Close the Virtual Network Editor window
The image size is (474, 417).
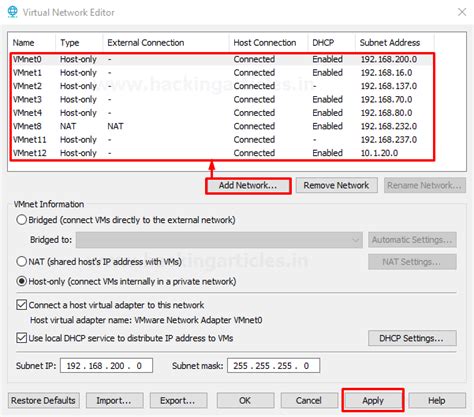462,12
